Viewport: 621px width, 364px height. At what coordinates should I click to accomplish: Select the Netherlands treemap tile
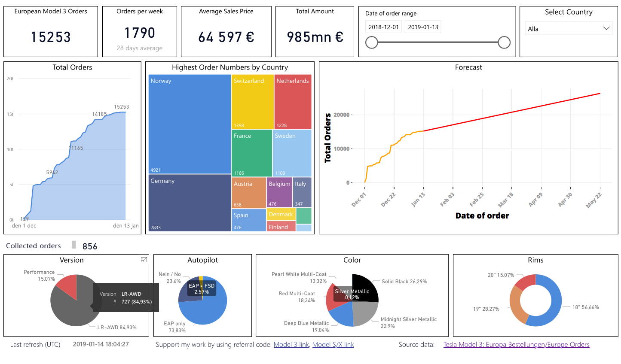pos(293,102)
